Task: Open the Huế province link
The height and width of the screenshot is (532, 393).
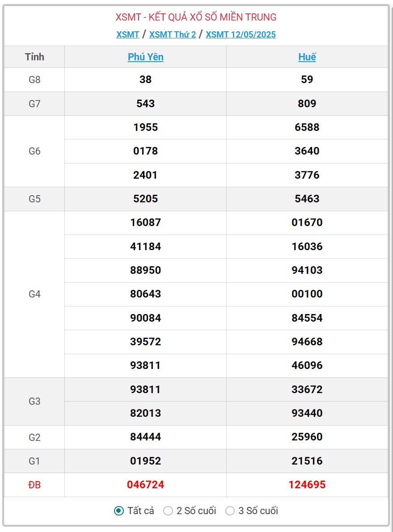Action: 307,57
